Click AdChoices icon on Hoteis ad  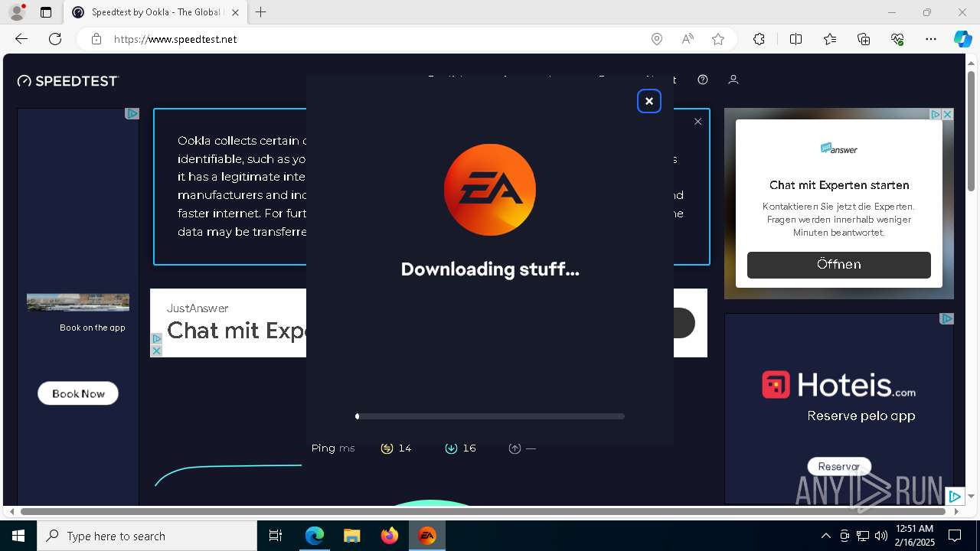pos(947,318)
